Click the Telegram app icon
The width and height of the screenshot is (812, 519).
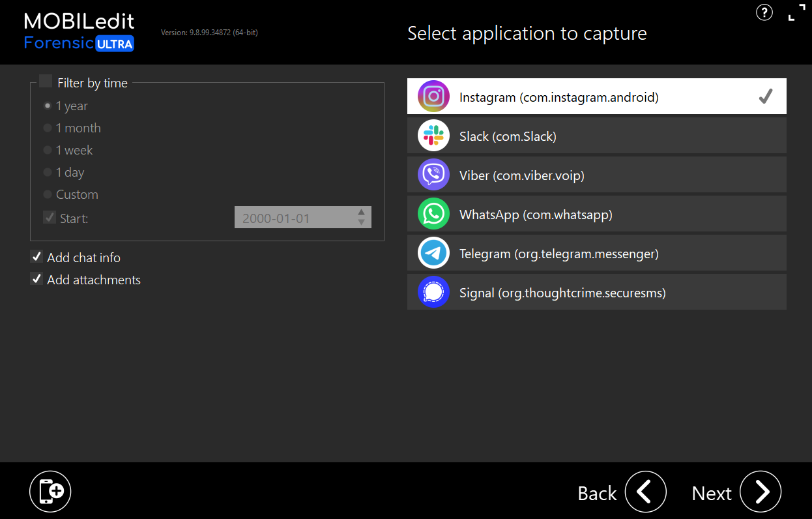coord(433,253)
